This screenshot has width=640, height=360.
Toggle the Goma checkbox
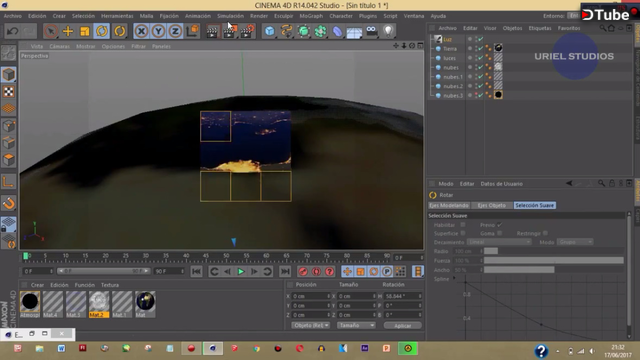(500, 233)
